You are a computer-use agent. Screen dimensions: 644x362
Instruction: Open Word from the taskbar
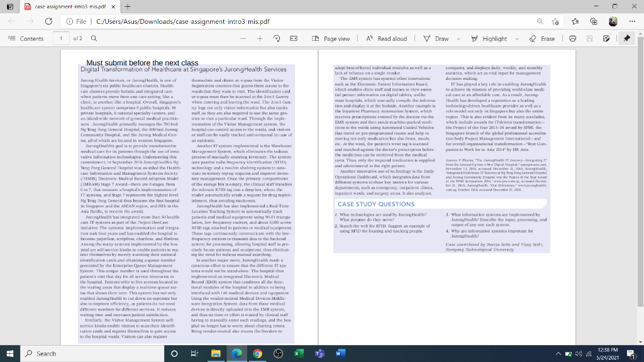pos(340,353)
